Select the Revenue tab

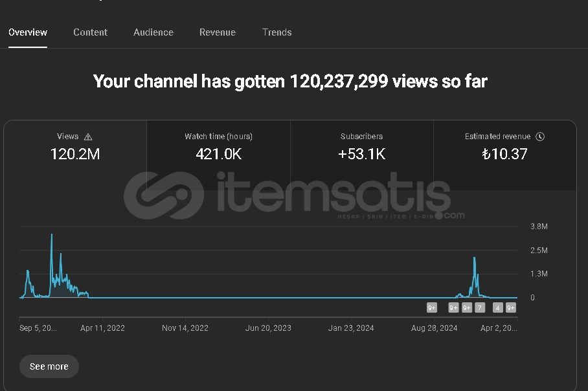click(x=218, y=32)
